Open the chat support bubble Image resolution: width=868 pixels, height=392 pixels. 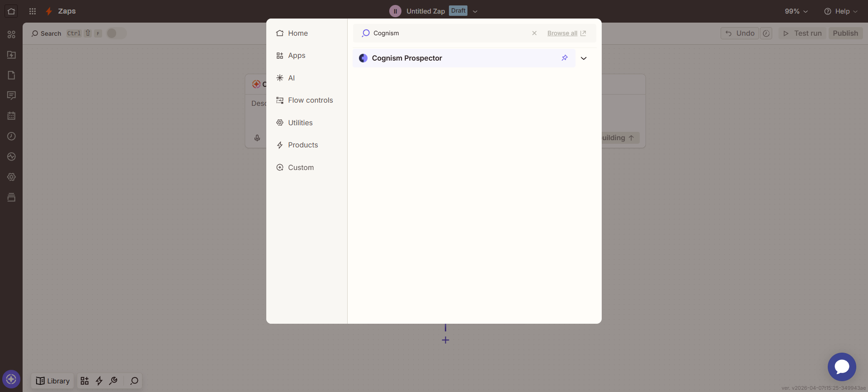point(841,367)
